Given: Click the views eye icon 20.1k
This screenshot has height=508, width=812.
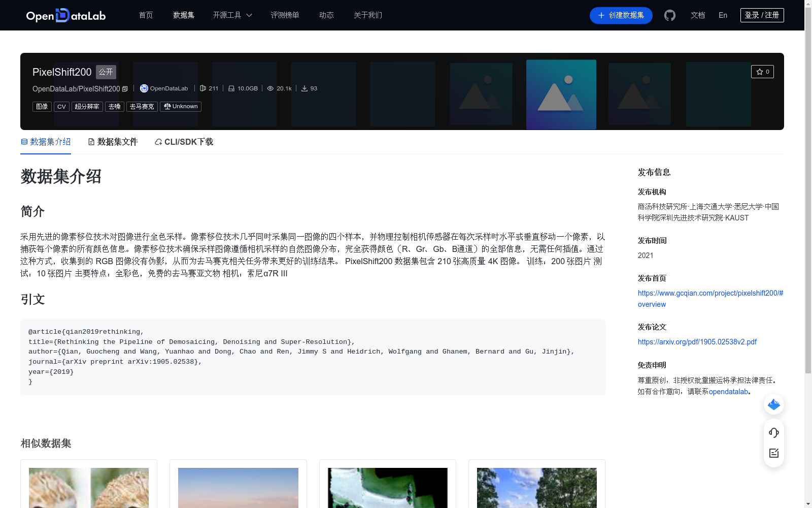Looking at the screenshot, I should pos(270,88).
